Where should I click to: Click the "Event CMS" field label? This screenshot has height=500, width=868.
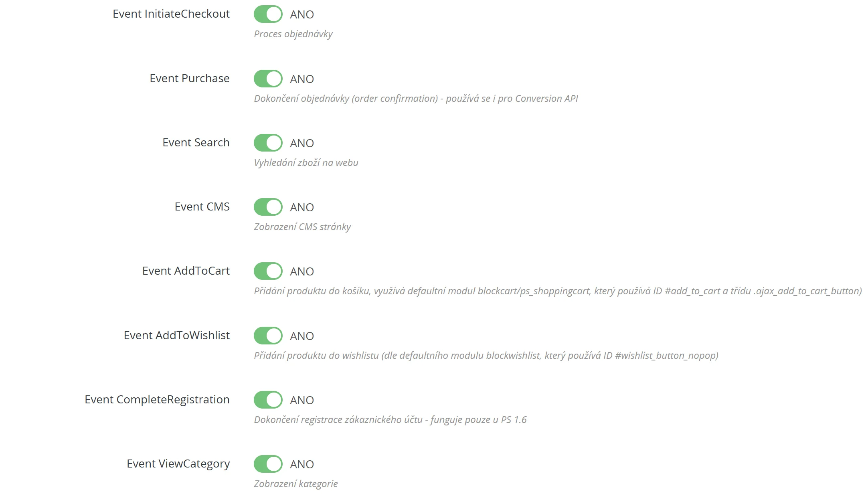click(202, 207)
